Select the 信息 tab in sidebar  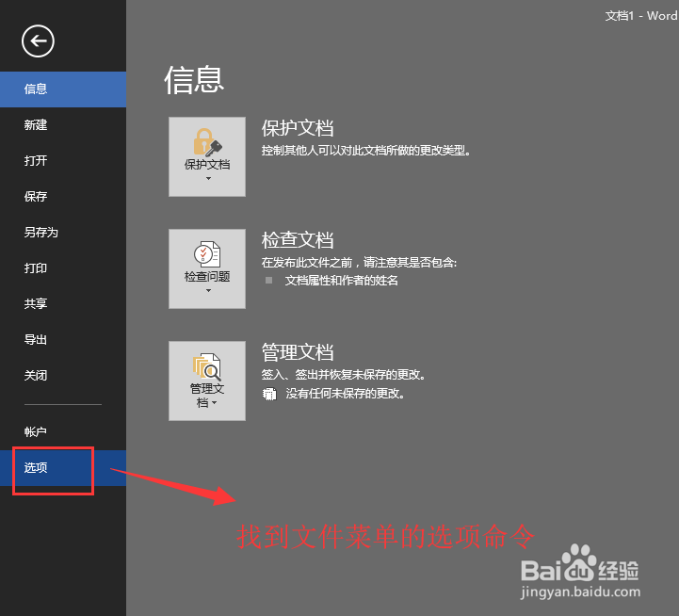[x=63, y=89]
